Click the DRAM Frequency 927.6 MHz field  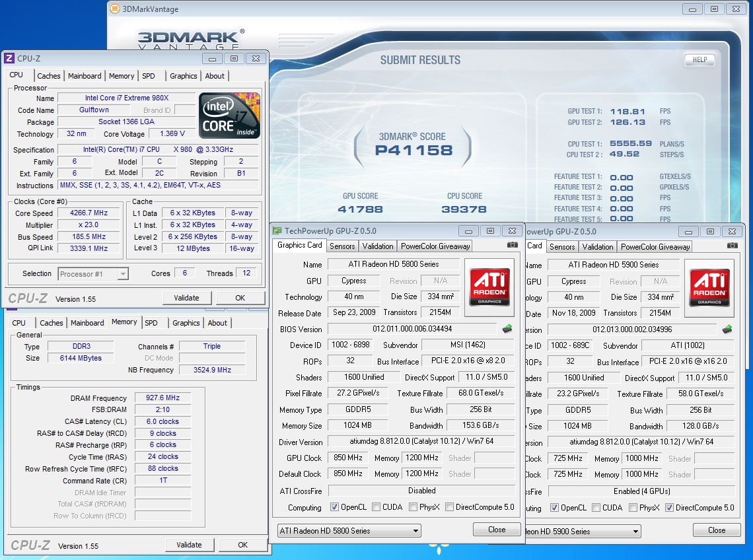(x=162, y=398)
